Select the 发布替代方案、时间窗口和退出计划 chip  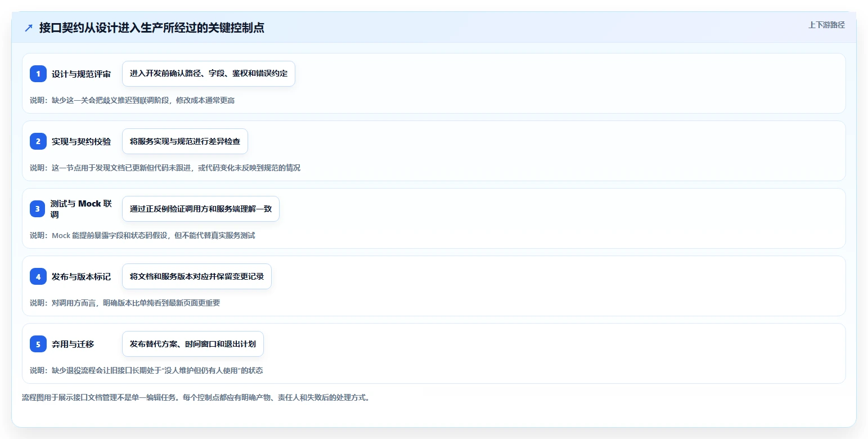[x=193, y=344]
